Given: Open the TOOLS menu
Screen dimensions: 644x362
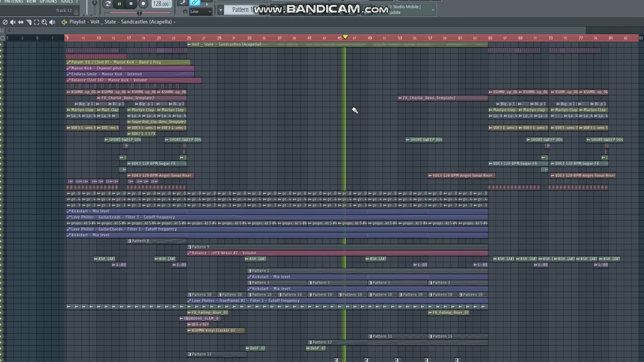Looking at the screenshot, I should (66, 2).
